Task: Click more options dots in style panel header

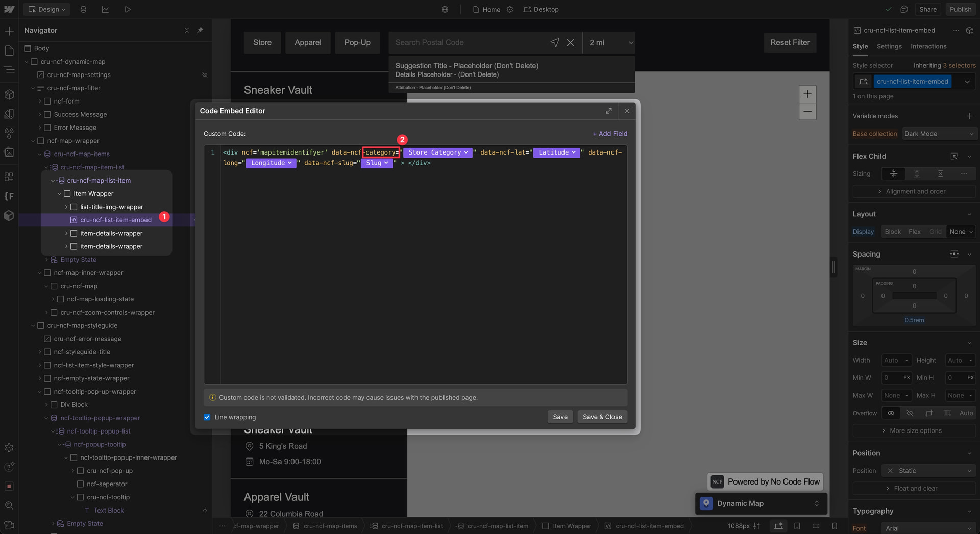Action: click(x=956, y=30)
